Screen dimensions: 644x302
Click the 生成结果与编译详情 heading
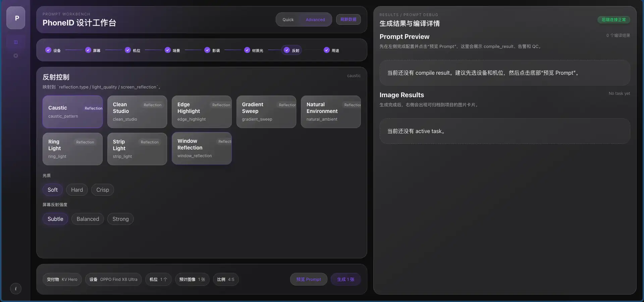click(x=410, y=23)
